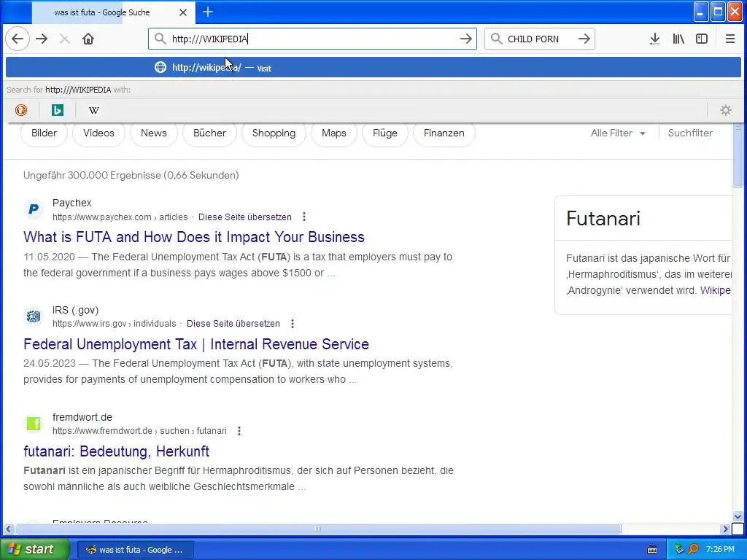Screen dimensions: 747x560
Task: Open search settings gear in the dropdown
Action: [726, 110]
